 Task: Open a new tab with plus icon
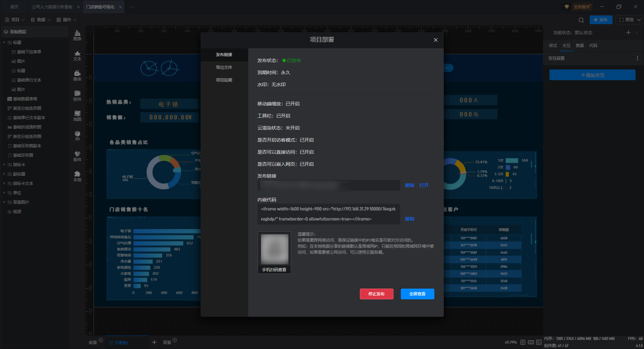(131, 7)
